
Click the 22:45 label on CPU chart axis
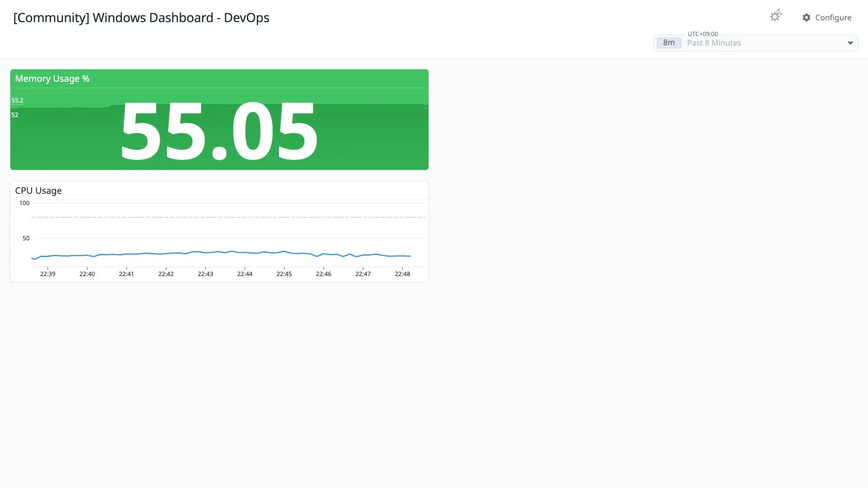coord(284,274)
